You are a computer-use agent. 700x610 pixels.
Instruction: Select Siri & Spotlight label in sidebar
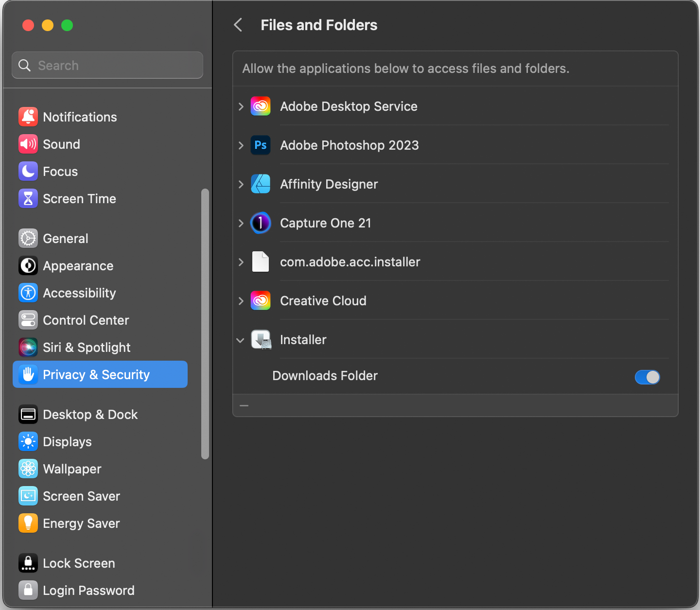[87, 348]
